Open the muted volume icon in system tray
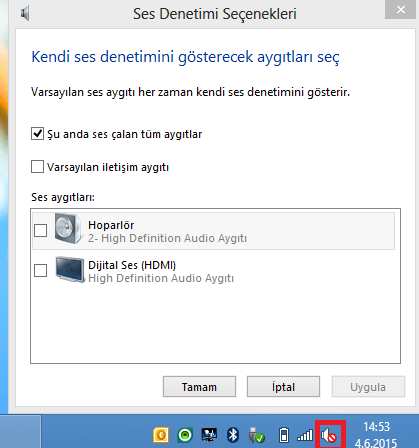Viewport: 419px width, 448px height. (329, 435)
